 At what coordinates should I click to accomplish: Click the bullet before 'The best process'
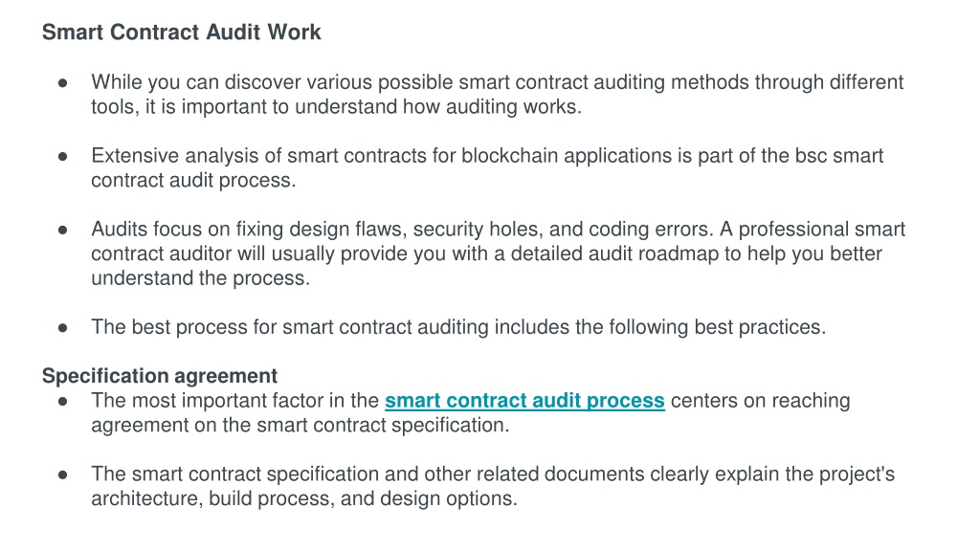tap(62, 328)
